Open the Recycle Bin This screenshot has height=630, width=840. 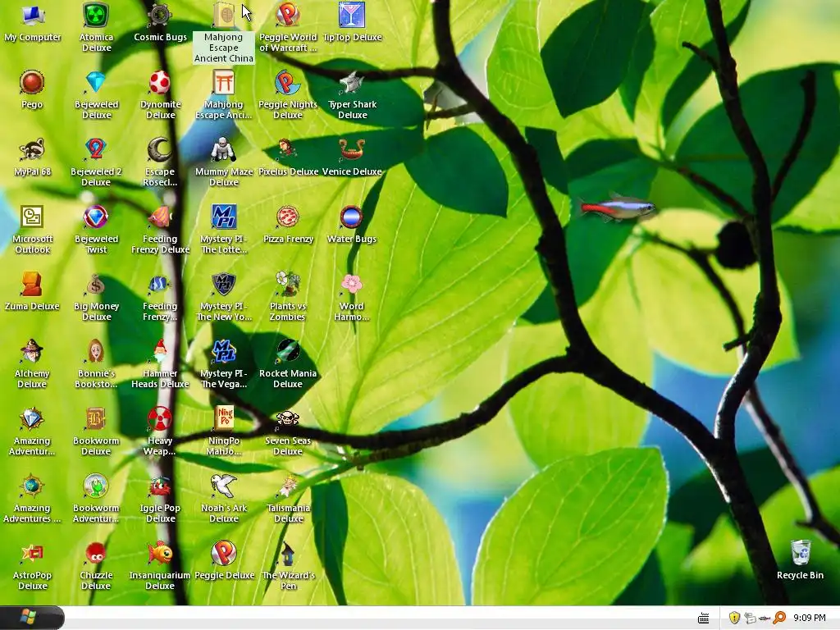coord(801,554)
